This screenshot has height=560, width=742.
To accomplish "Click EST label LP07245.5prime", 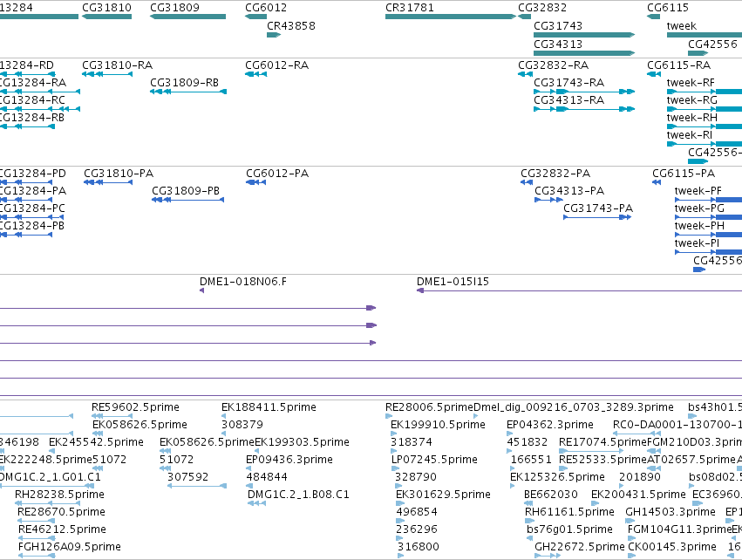I will (x=434, y=460).
